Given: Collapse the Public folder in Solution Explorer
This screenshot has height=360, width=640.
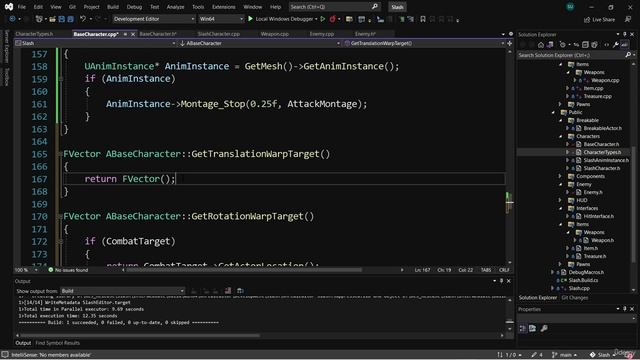Looking at the screenshot, I should point(553,112).
